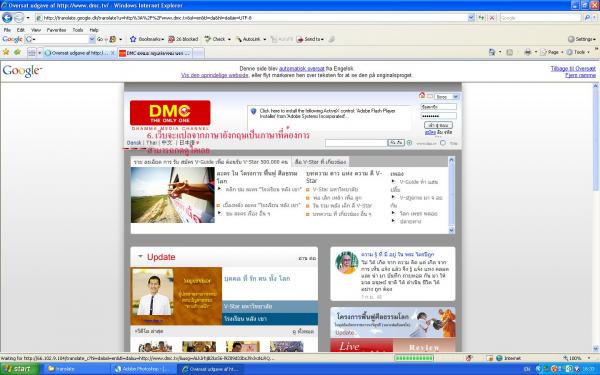Open the print options dropdown arrow
The image size is (600, 375).
pos(536,52)
